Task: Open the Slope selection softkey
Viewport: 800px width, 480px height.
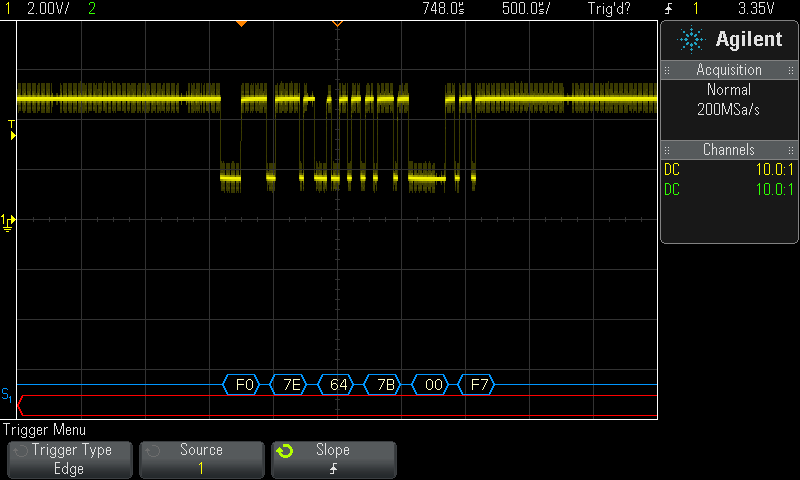Action: [333, 459]
